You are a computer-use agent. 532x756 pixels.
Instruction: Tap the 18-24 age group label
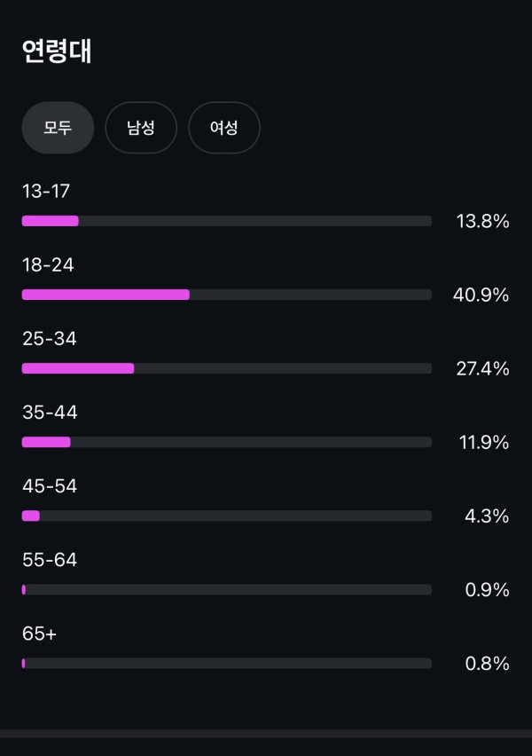[48, 264]
